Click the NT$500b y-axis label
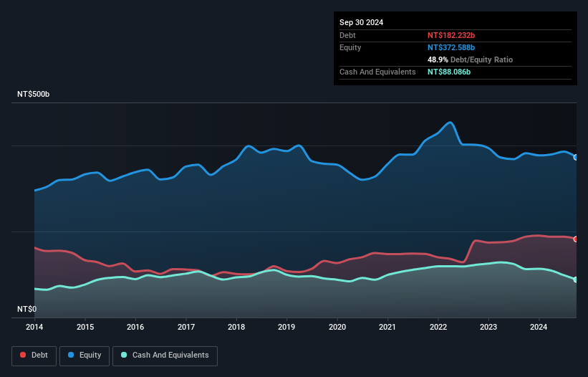The image size is (588, 377). [34, 94]
